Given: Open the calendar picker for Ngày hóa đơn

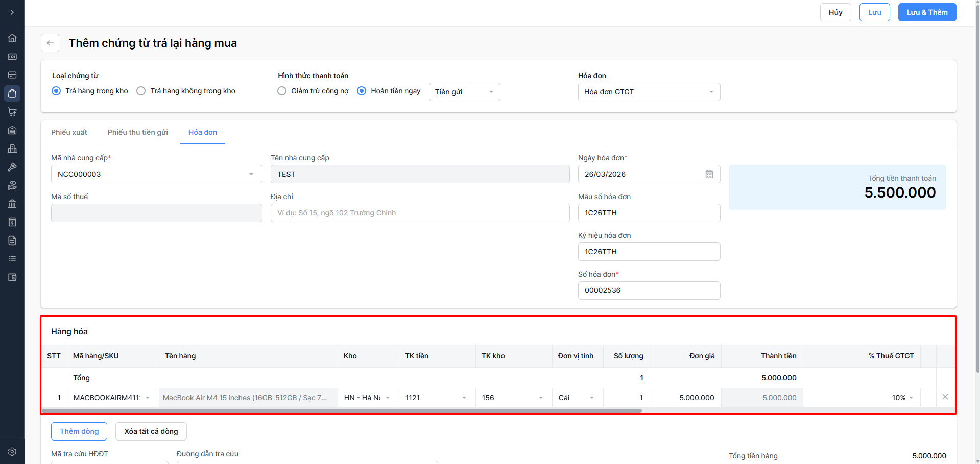Looking at the screenshot, I should click(x=709, y=174).
